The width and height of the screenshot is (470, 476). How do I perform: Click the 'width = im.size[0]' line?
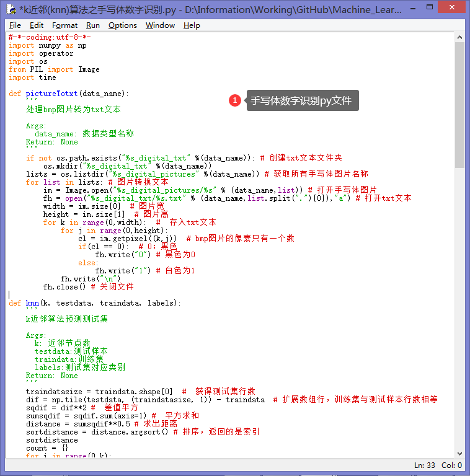[104, 206]
